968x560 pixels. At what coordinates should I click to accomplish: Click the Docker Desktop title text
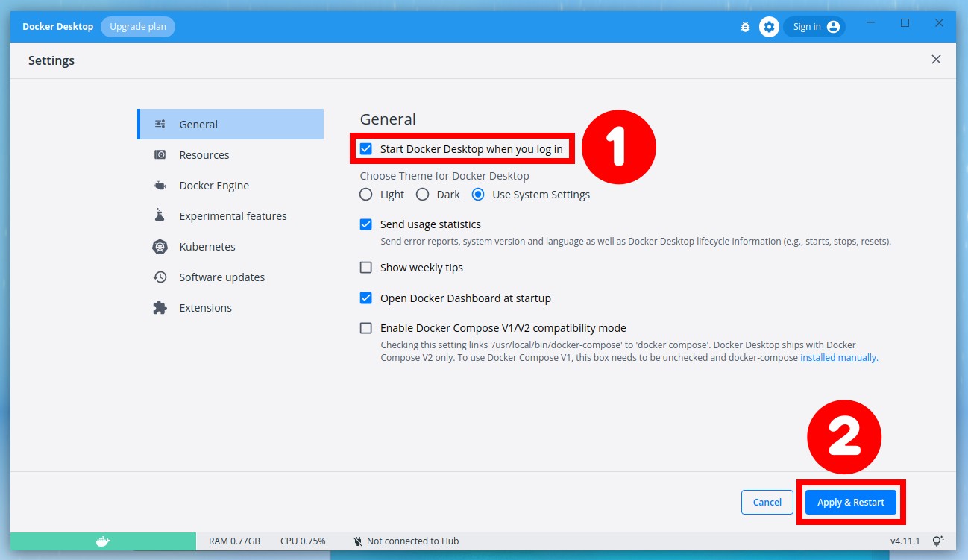[x=58, y=27]
